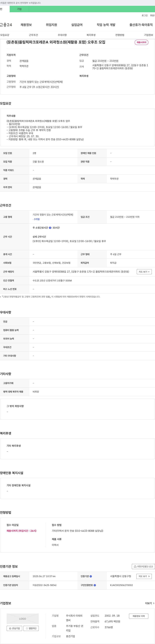Screen dimensions: 155x644
Task: Open 지도 보기 for 서울특별시 강동구청
Action: point(144,576)
